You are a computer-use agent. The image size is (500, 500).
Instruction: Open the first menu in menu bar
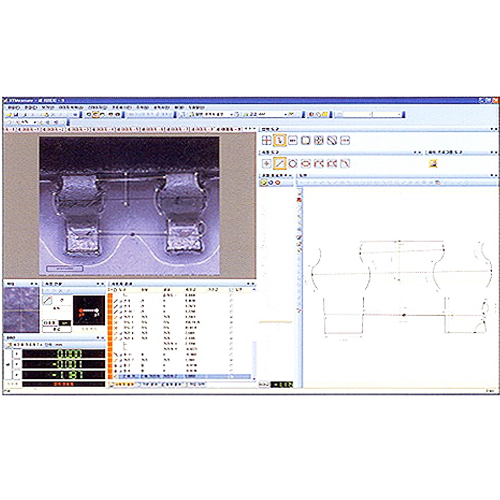[x=14, y=108]
